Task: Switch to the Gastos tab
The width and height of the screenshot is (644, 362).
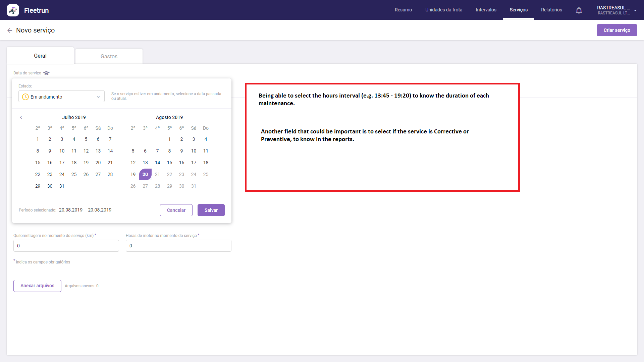Action: point(109,56)
